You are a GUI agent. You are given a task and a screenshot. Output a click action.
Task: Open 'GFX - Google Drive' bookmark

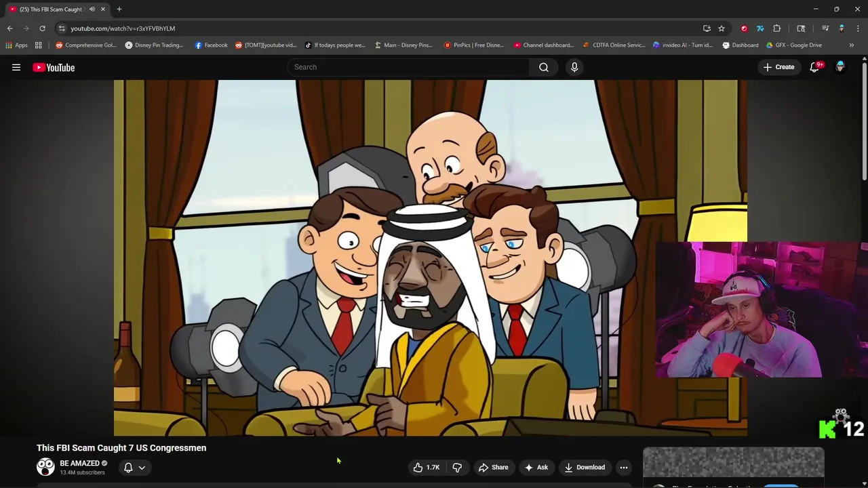coord(793,45)
